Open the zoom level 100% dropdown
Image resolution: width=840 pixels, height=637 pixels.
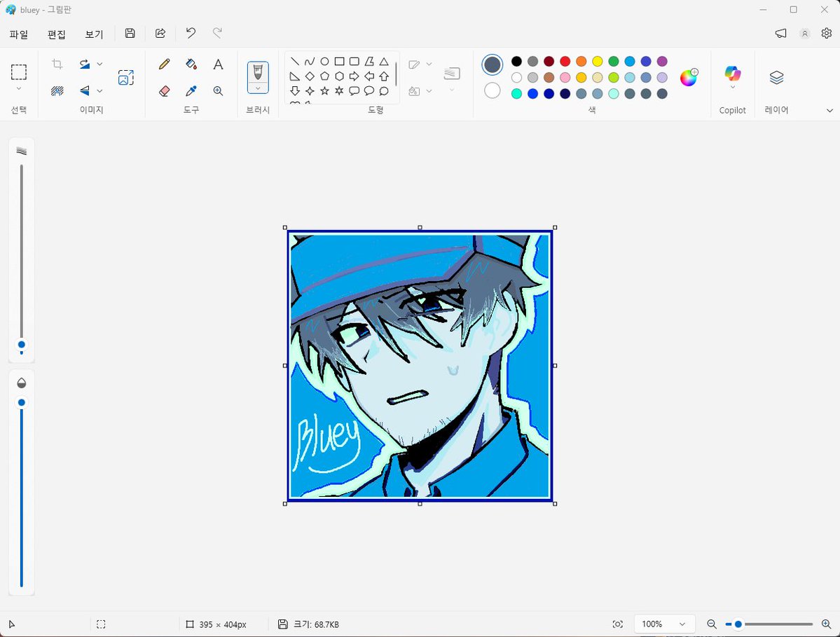(x=664, y=624)
